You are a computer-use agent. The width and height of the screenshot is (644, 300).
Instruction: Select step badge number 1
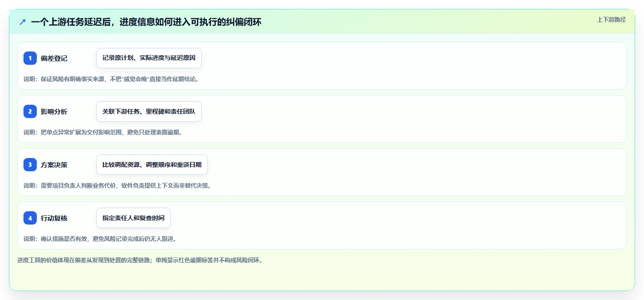click(x=30, y=58)
